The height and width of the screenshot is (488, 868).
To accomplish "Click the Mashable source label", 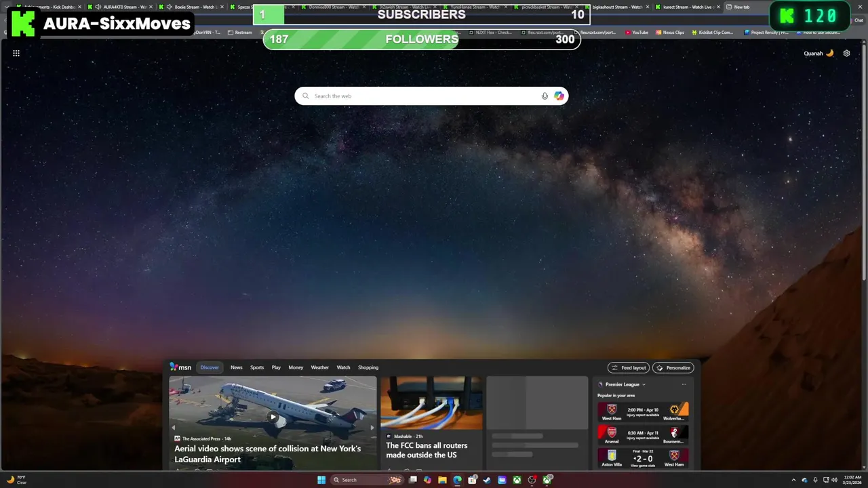I will coord(403,436).
